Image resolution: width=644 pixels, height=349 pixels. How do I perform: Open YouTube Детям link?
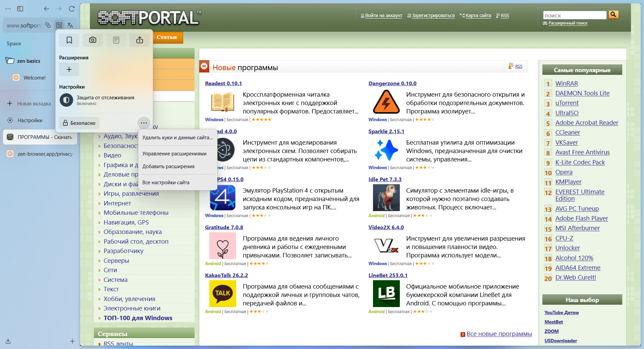point(561,312)
